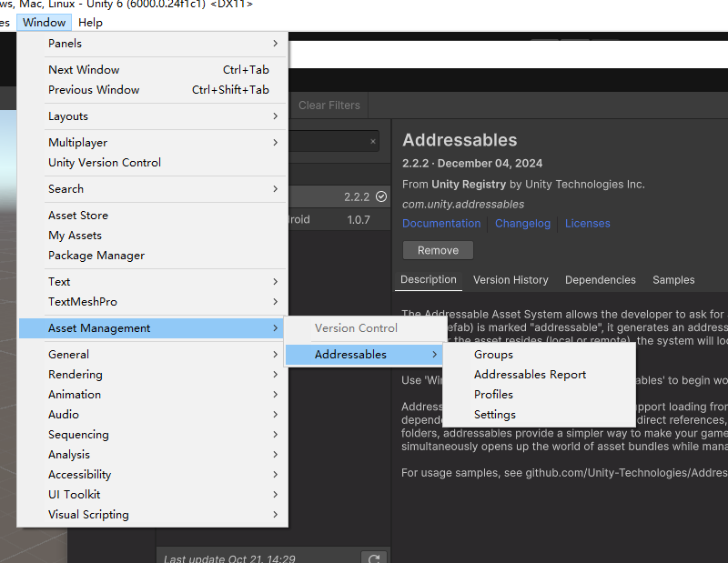Expand the TextMeshPro submenu

pos(152,302)
